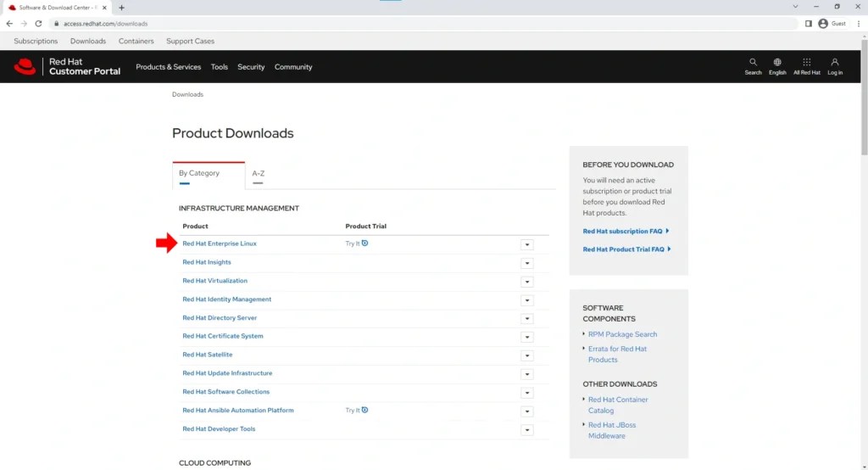This screenshot has width=868, height=470.
Task: Open Red Hat Insights link
Action: pos(207,262)
